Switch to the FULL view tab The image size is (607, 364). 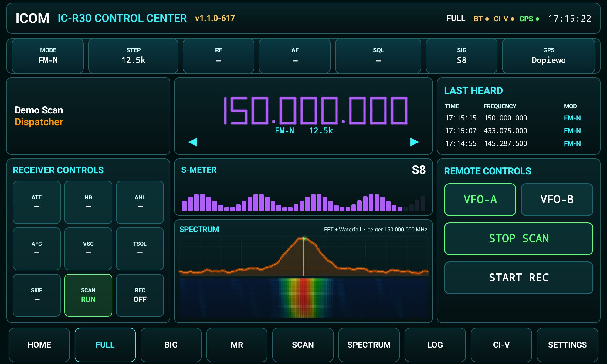105,345
